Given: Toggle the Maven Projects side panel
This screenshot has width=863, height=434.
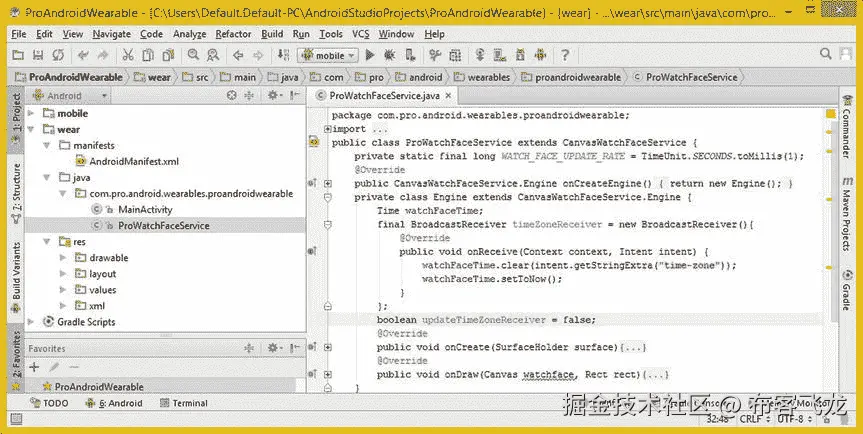Looking at the screenshot, I should tap(846, 215).
